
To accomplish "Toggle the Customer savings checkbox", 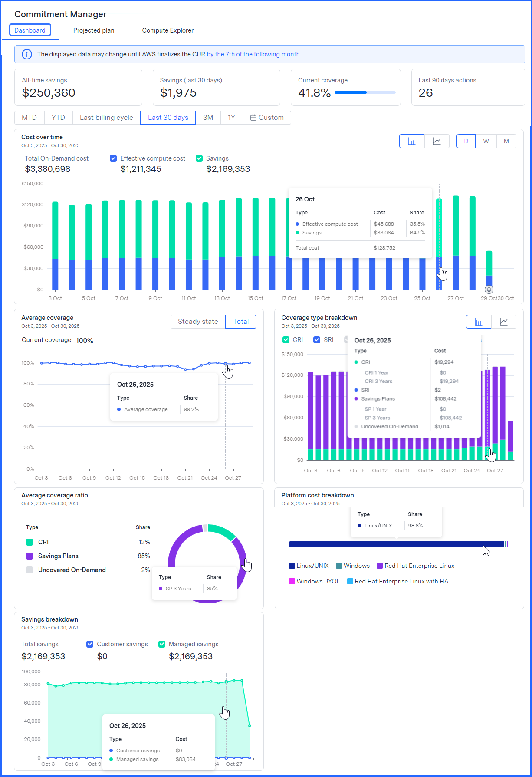I will [90, 644].
